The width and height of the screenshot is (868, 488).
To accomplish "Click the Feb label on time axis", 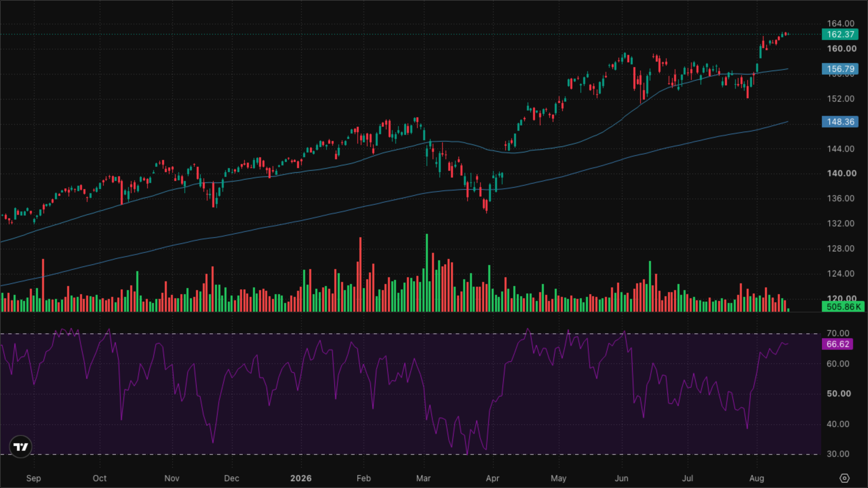I will [x=363, y=478].
